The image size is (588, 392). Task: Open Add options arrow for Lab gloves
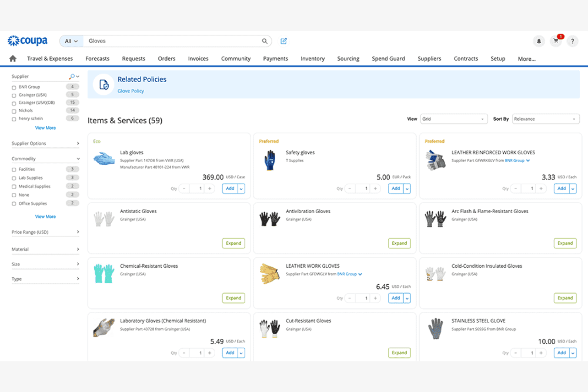(x=241, y=189)
